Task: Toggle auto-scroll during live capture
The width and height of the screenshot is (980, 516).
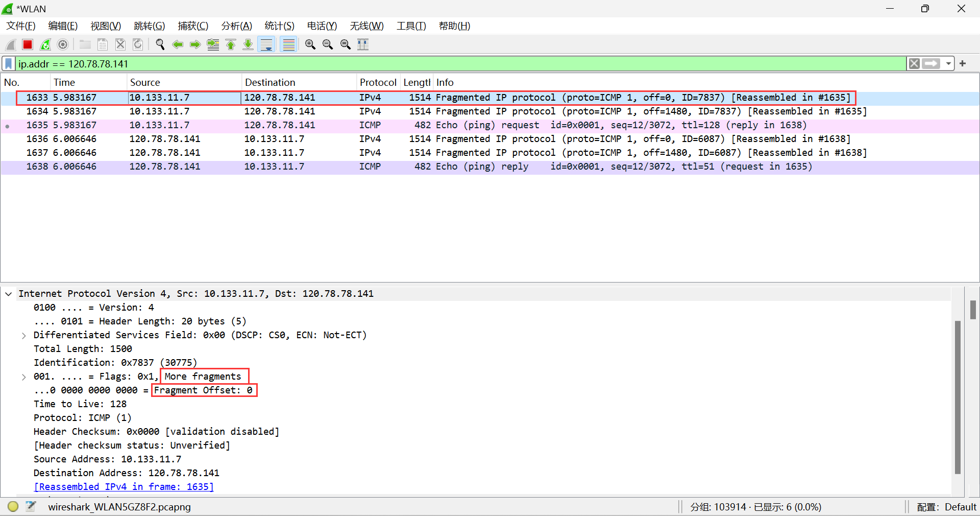Action: 266,44
